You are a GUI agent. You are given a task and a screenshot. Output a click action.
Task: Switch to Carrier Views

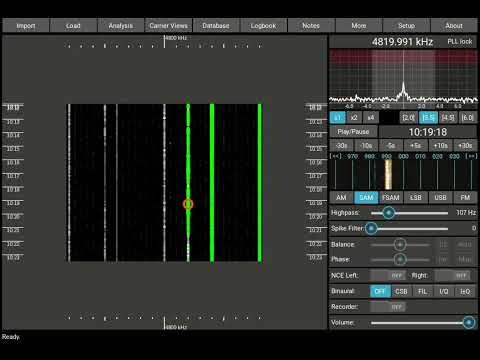click(x=168, y=26)
